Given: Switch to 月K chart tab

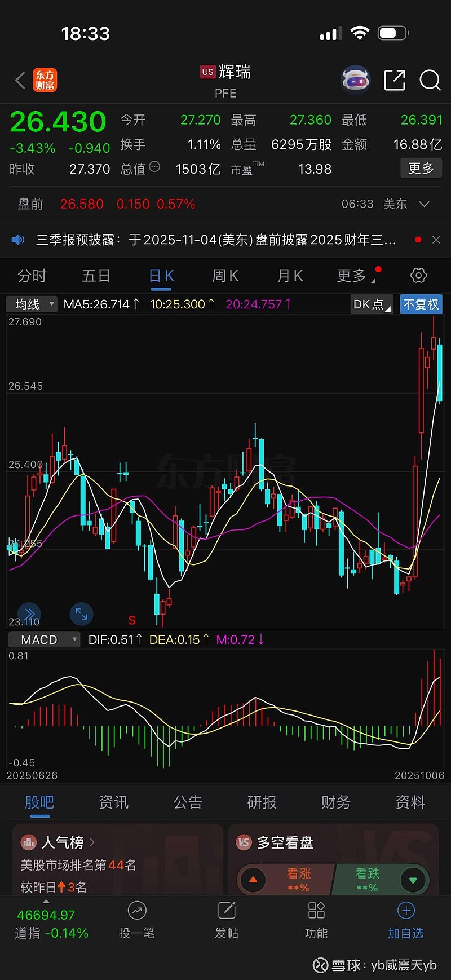Looking at the screenshot, I should point(290,276).
